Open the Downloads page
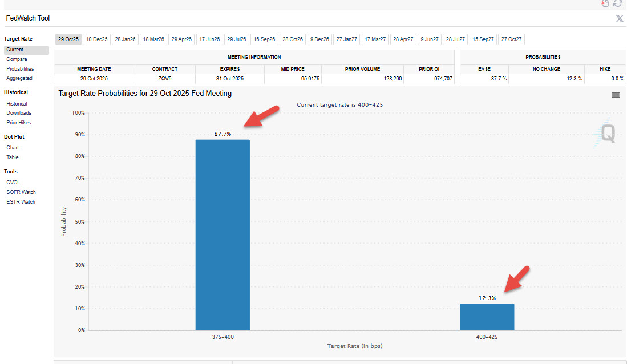Viewport: 627px width, 364px height. [19, 113]
